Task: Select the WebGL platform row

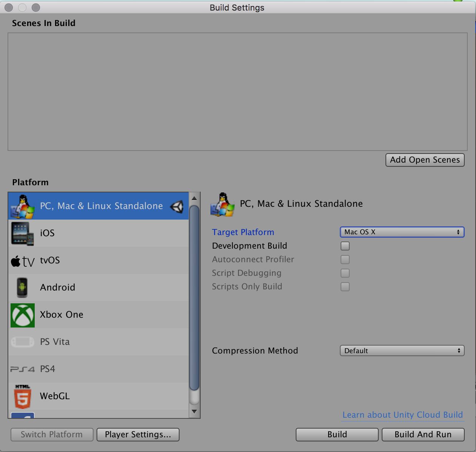Action: click(98, 396)
